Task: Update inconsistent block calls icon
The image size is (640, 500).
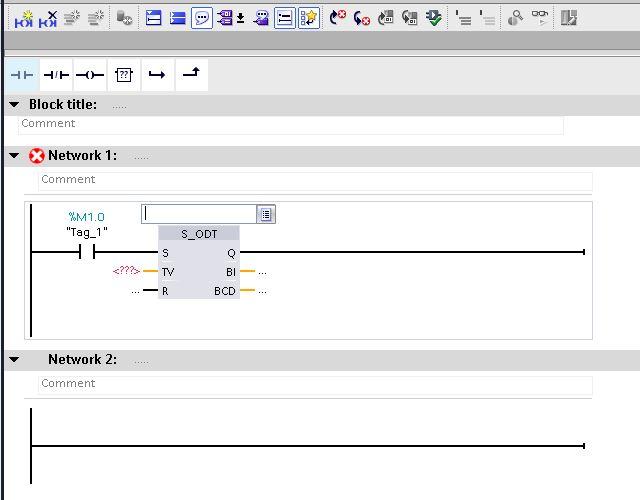Action: pos(386,18)
